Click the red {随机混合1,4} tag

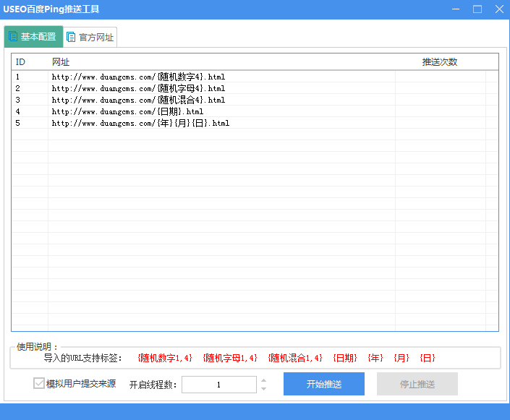tap(295, 358)
